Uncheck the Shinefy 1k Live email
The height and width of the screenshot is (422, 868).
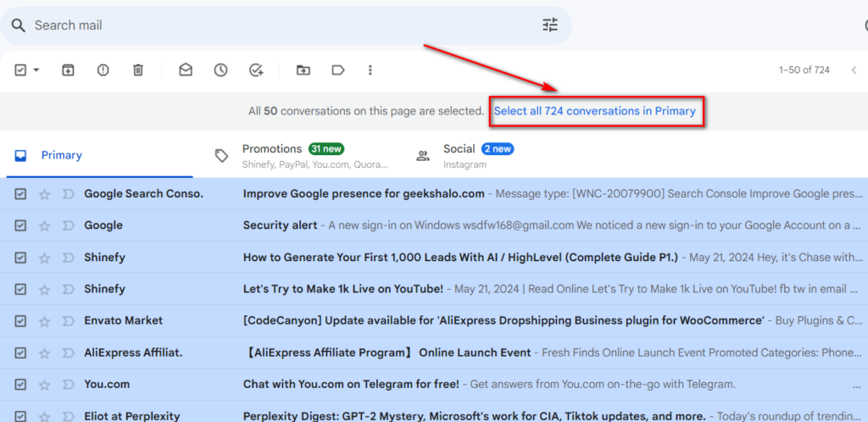tap(20, 289)
